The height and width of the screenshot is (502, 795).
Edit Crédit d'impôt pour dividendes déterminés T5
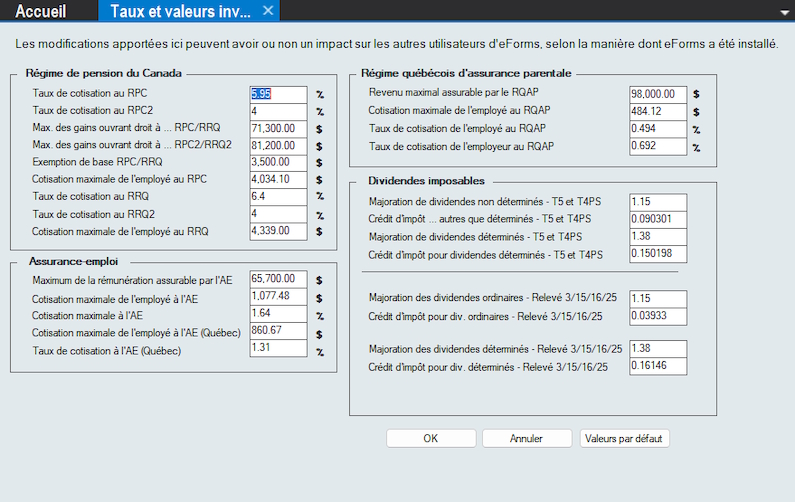coord(657,254)
